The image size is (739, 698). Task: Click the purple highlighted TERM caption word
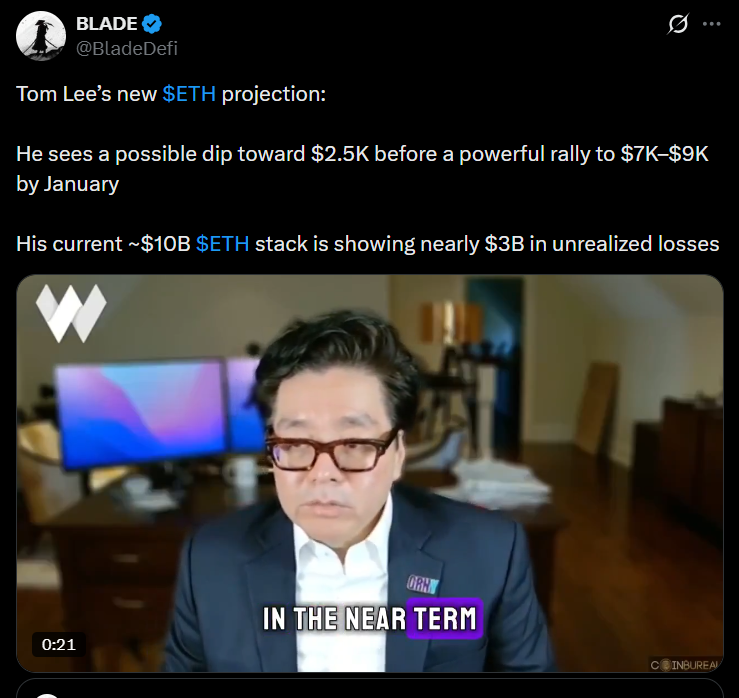click(445, 618)
